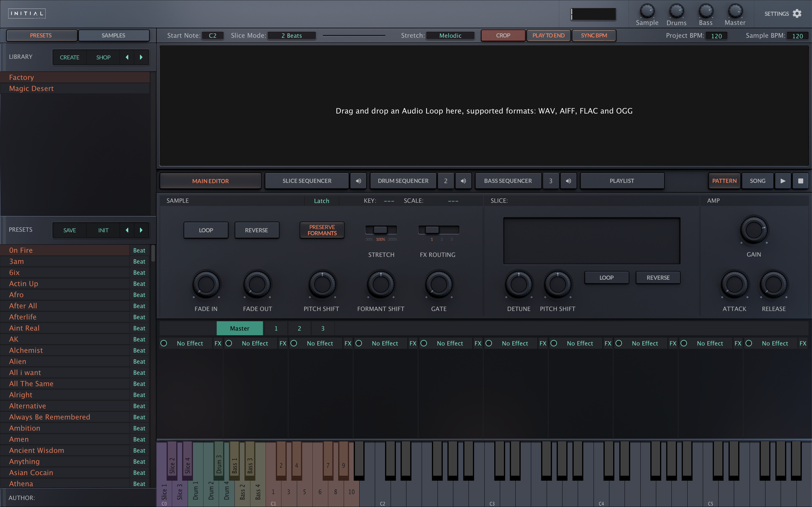
Task: Toggle sample Reverse button
Action: (257, 230)
